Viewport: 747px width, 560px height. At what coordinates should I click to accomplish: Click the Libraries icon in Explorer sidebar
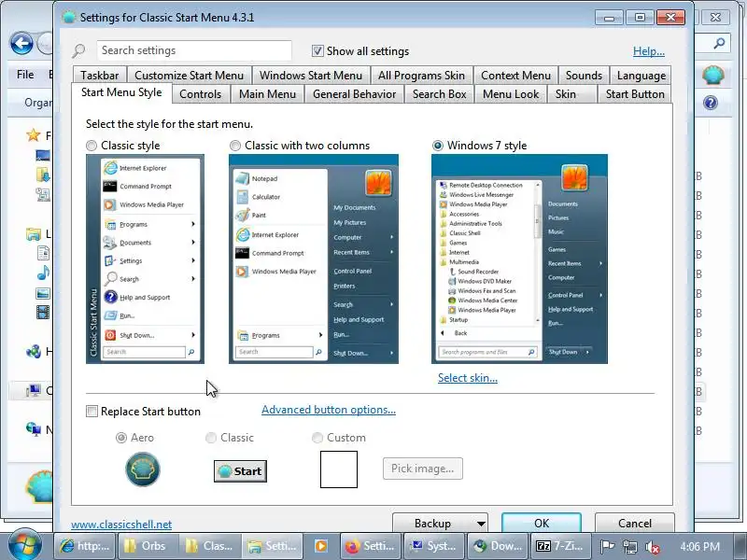click(x=34, y=234)
